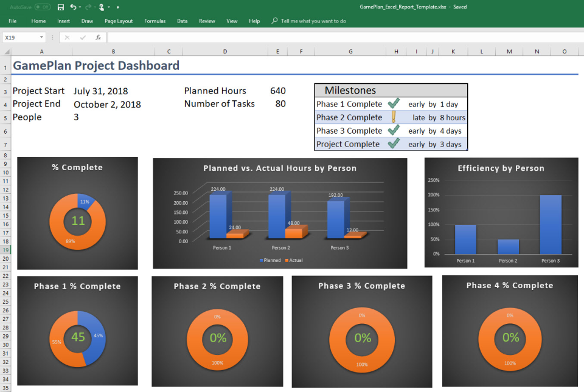
Task: Switch to the Formulas ribbon tab
Action: (x=155, y=21)
